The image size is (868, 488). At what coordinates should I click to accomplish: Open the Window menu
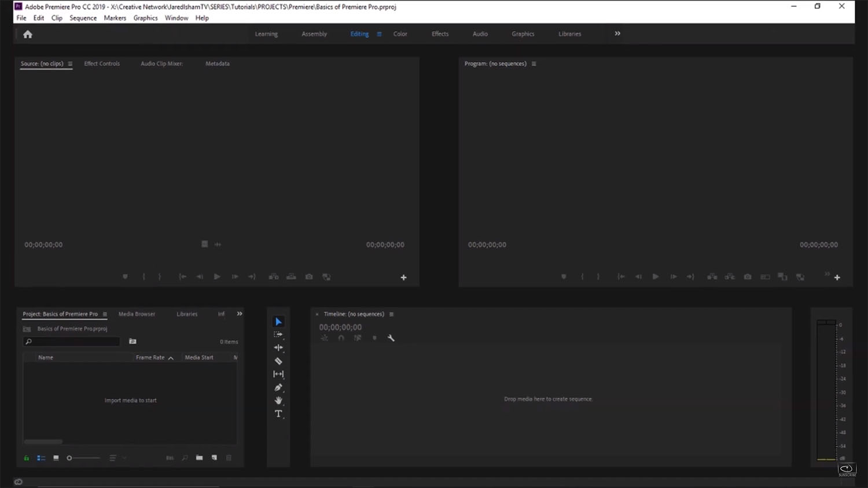176,18
